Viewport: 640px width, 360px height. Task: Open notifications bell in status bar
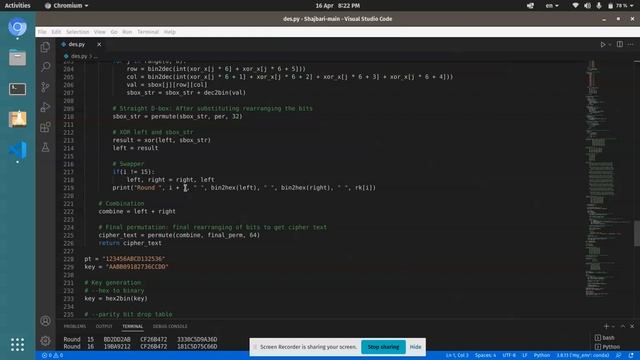coord(631,356)
